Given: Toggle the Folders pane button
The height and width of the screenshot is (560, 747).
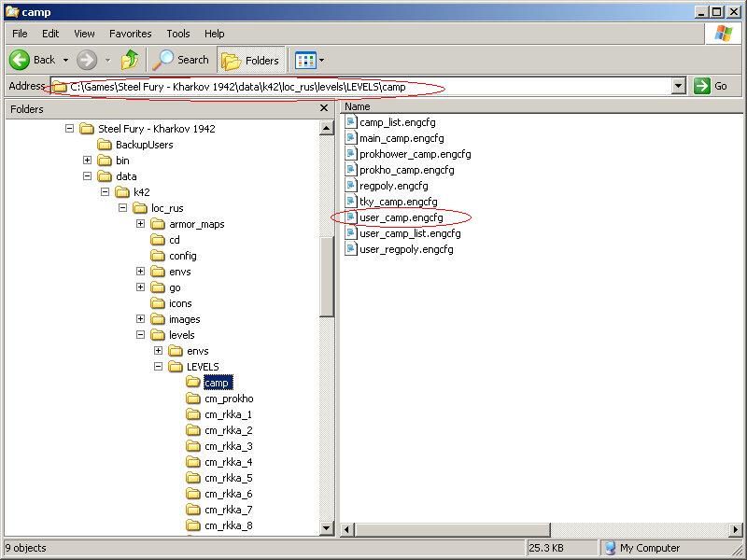Looking at the screenshot, I should 250,60.
